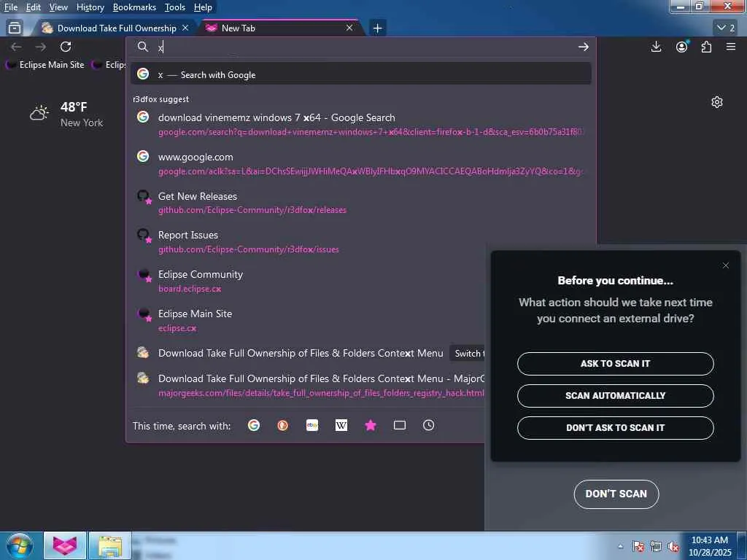This screenshot has height=560, width=747.
Task: Click the Firefox View icon
Action: (x=15, y=28)
